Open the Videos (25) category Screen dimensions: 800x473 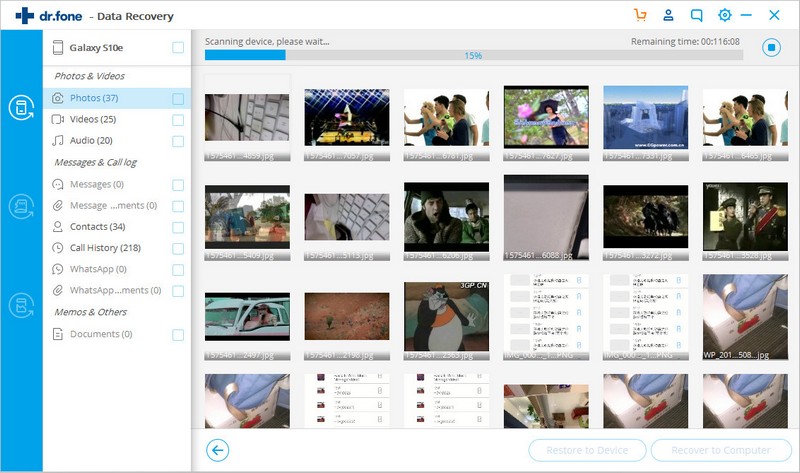93,119
